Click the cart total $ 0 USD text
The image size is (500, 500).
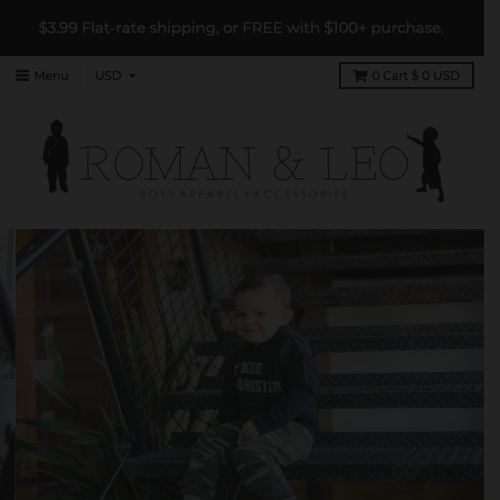435,76
